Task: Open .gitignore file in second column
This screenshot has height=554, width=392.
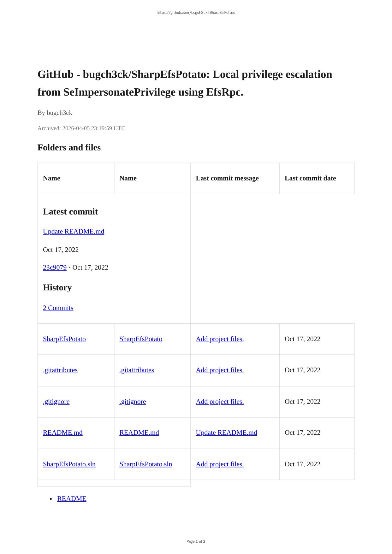Action: [133, 402]
